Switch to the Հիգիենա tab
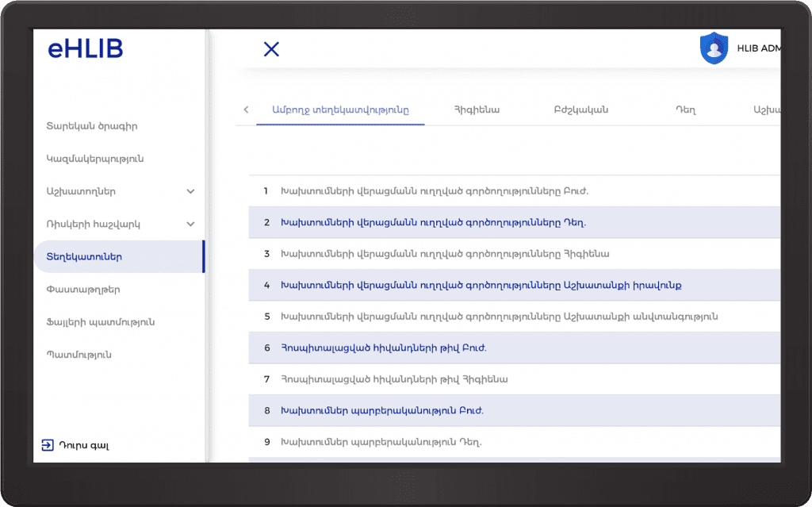Image resolution: width=812 pixels, height=507 pixels. (x=477, y=110)
